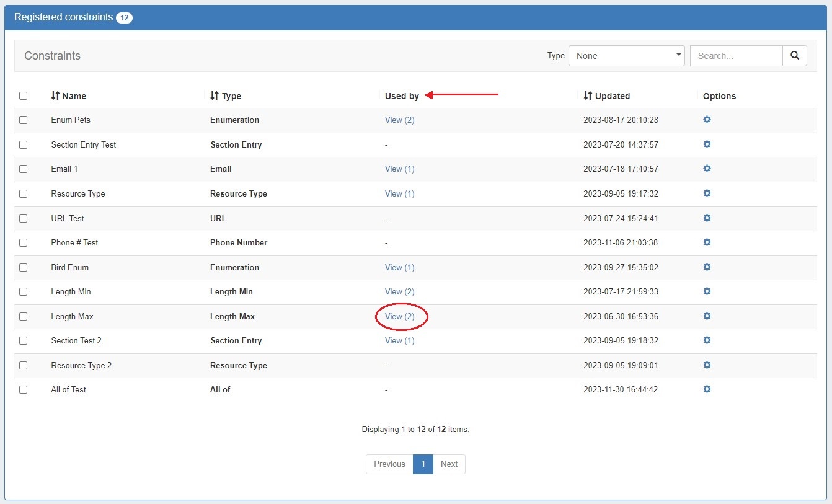Open the Type filter dropdown
The width and height of the screenshot is (832, 504).
[626, 56]
